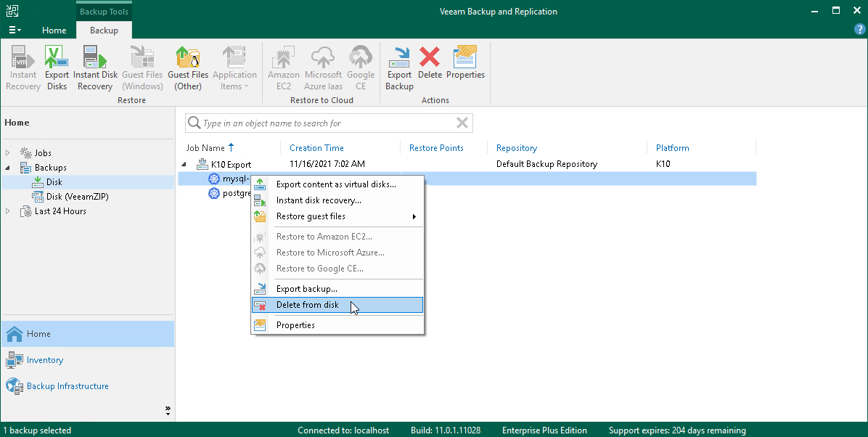This screenshot has width=868, height=437.
Task: Collapse the Backups tree node
Action: (8, 167)
